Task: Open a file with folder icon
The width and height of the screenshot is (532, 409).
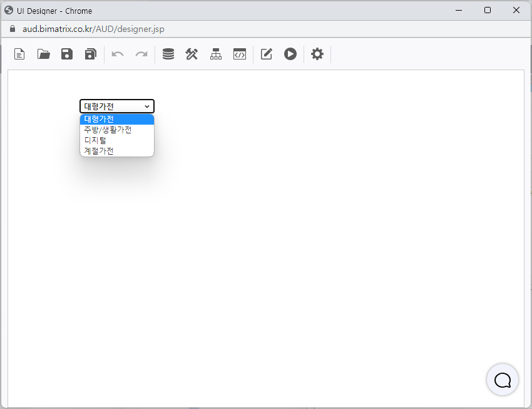Action: pos(44,54)
